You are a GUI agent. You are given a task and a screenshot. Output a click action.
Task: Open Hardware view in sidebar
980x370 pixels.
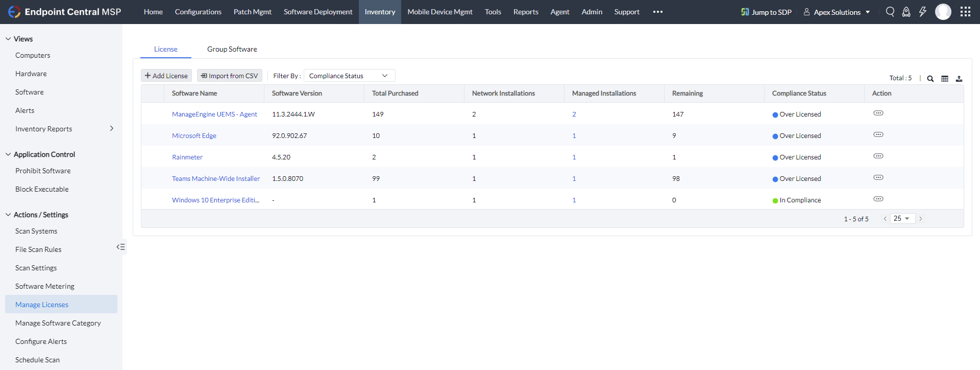point(31,74)
